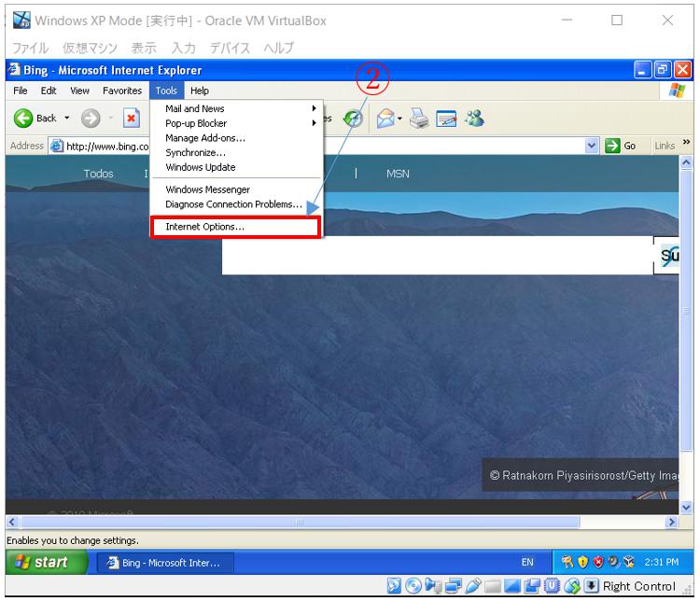Open Internet Options from Tools menu
700x601 pixels.
pos(235,227)
